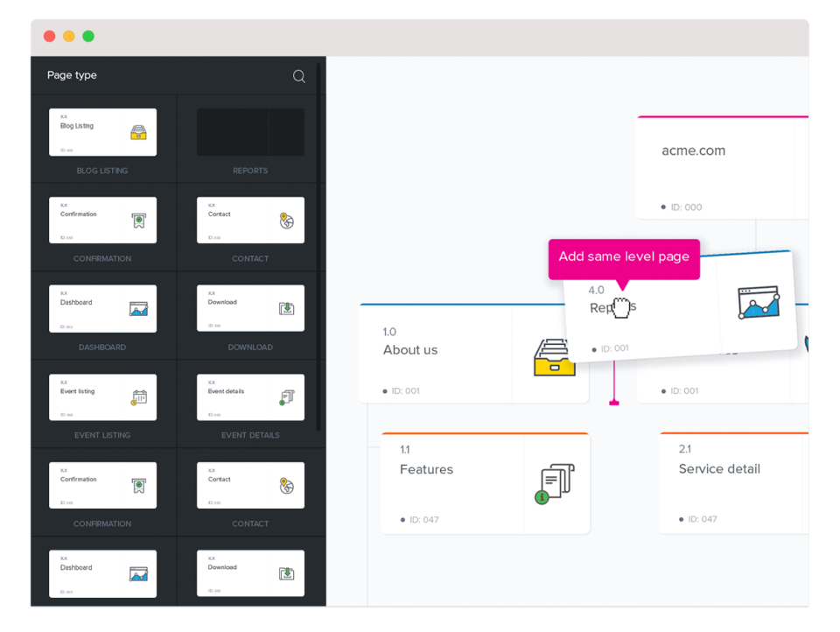
Task: Click the "REPORTS" caption in Page type panel
Action: coord(250,171)
